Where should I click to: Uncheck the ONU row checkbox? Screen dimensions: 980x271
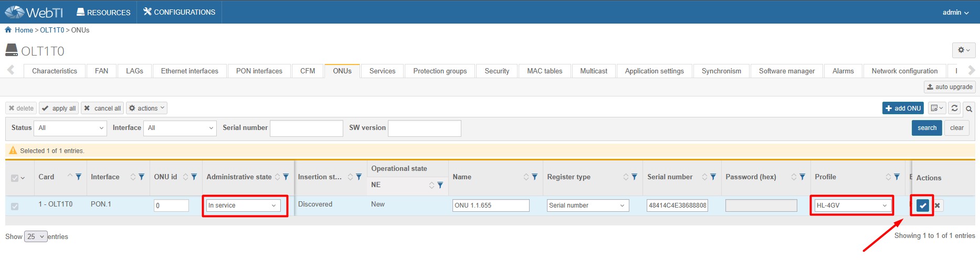coord(15,206)
